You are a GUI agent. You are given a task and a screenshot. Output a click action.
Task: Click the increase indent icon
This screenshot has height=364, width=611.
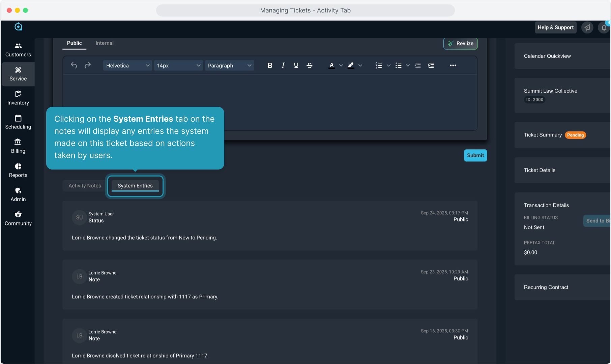431,65
